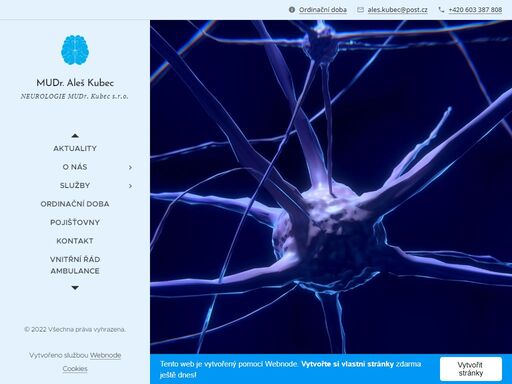Click the phone icon beside the phone number
Viewport: 512px width, 384px height.
[x=441, y=10]
